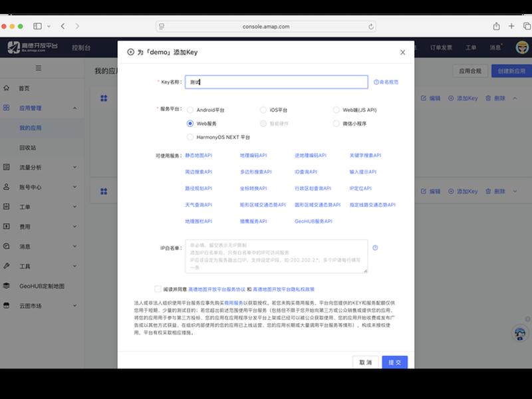
Task: Click the 工具 wrench icon in sidebar
Action: pos(7,265)
